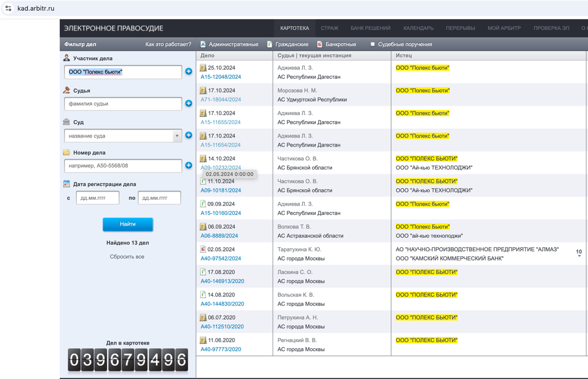
Task: Click case type icon beside 17.10.2024 Морозова row
Action: click(x=203, y=90)
